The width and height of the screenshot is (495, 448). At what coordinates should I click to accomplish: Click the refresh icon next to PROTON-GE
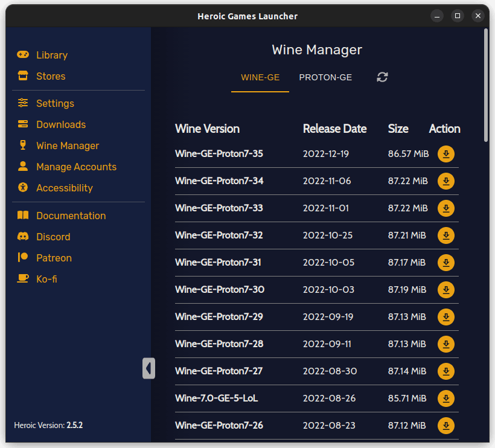pyautogui.click(x=382, y=77)
